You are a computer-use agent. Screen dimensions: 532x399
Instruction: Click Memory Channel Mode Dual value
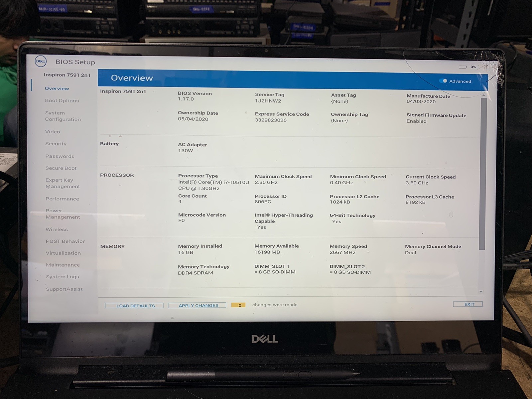(x=411, y=253)
